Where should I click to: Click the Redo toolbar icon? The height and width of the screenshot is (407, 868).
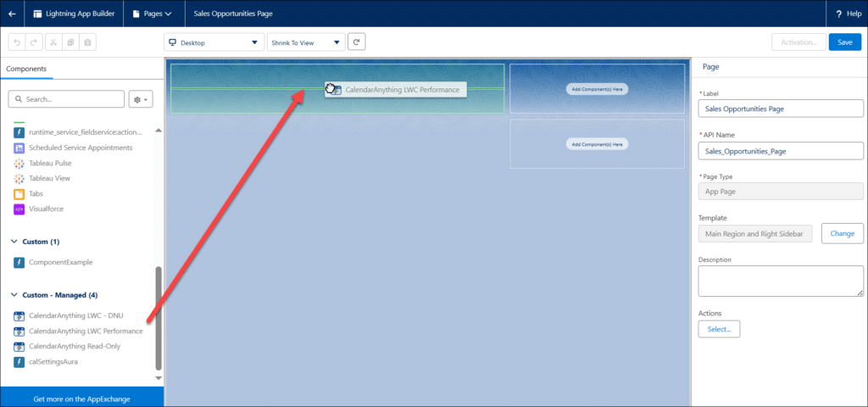pyautogui.click(x=33, y=42)
